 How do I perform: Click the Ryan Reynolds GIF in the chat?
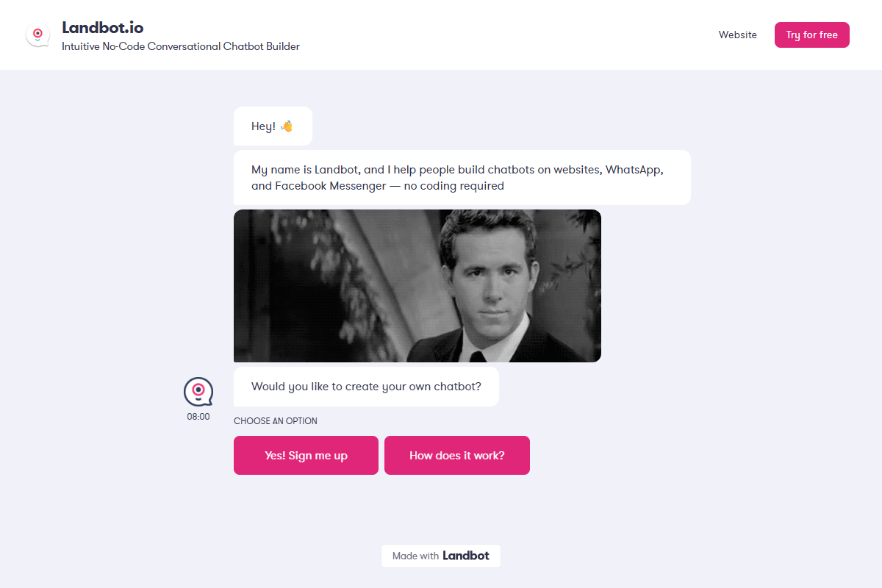pyautogui.click(x=417, y=286)
